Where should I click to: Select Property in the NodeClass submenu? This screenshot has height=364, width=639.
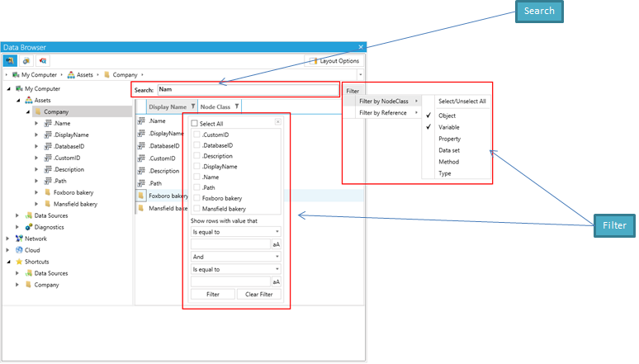[450, 139]
